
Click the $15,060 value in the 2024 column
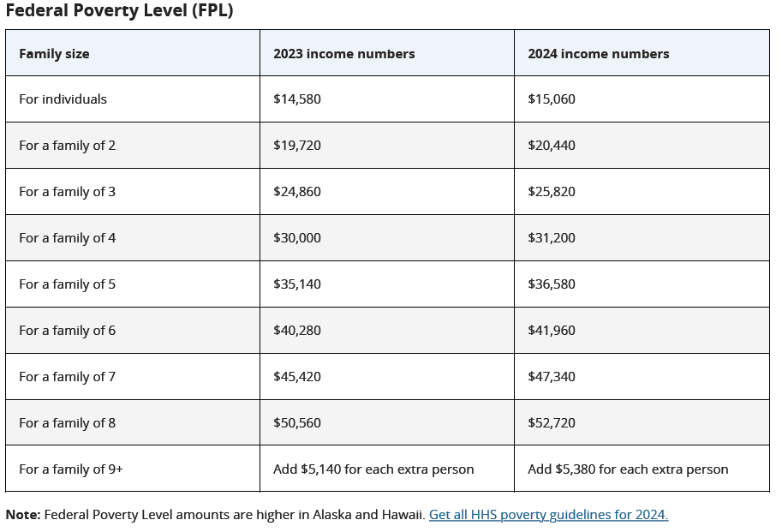552,99
